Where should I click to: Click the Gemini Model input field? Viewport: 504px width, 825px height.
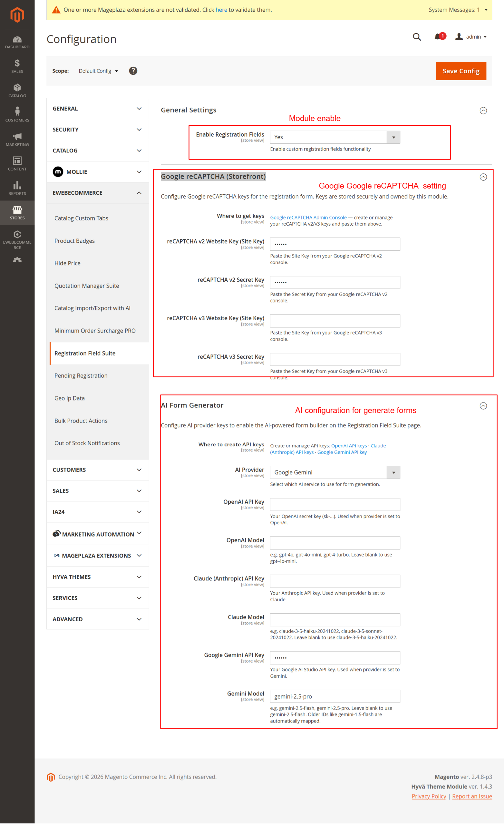click(x=335, y=696)
